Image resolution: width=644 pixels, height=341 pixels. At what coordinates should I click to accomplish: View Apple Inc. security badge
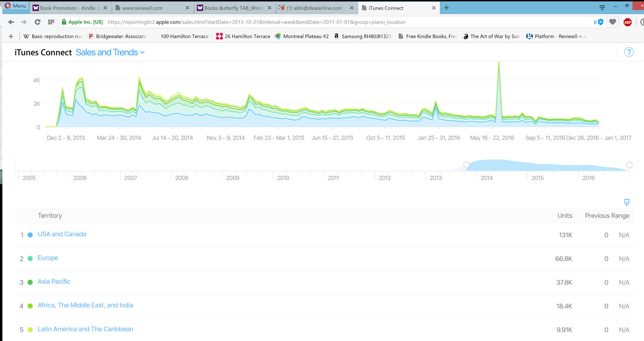tap(82, 22)
